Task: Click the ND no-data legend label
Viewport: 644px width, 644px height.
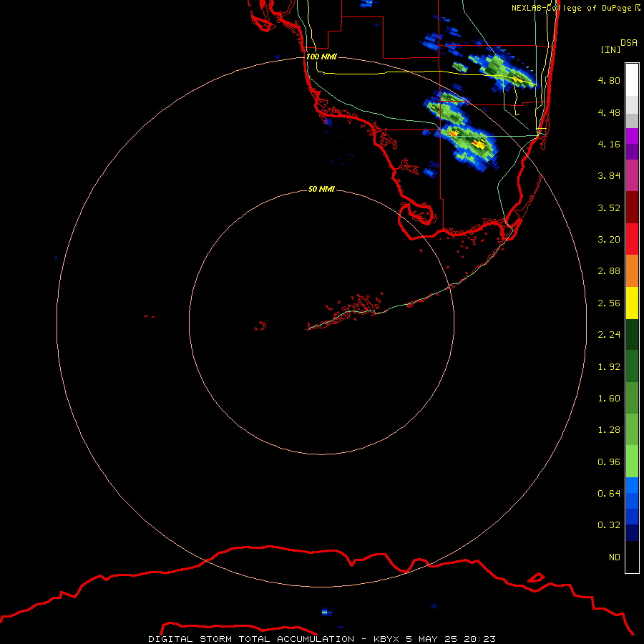Action: click(615, 557)
